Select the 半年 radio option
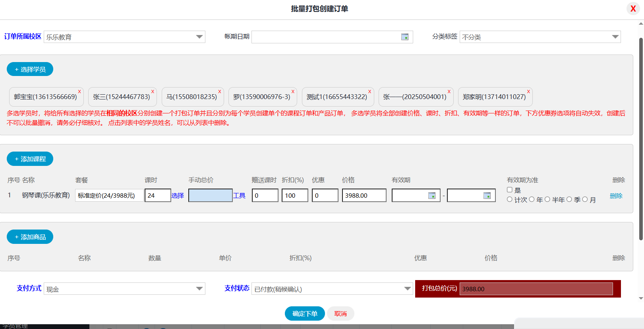 [x=547, y=199]
